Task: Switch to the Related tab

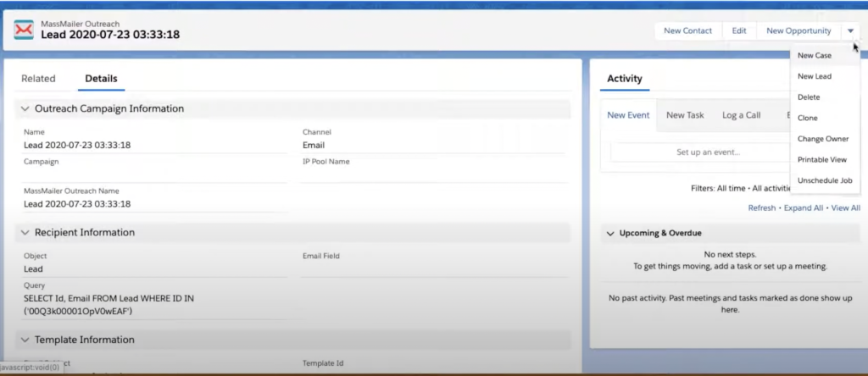Action: click(x=38, y=79)
